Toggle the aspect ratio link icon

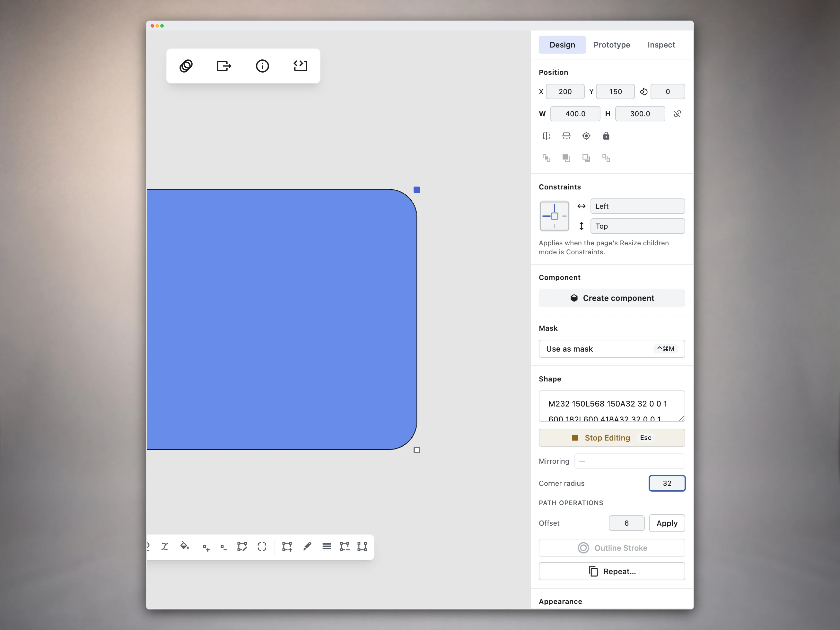coord(677,114)
